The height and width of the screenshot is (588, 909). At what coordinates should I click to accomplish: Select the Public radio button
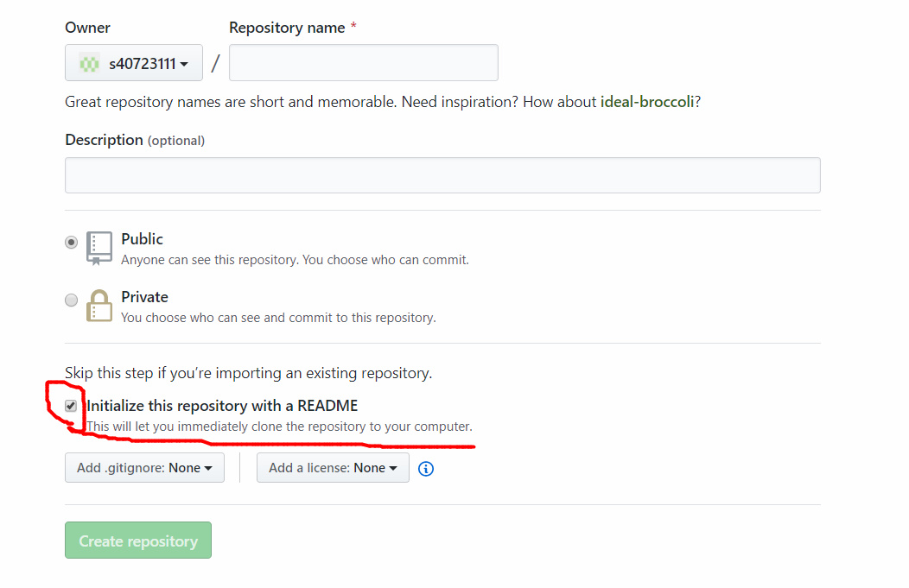[x=72, y=242]
